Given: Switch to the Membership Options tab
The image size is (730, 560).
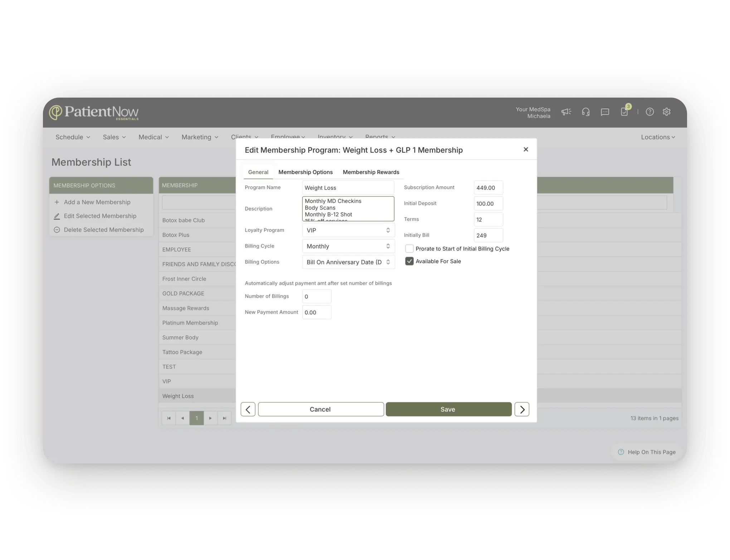Looking at the screenshot, I should coord(305,172).
